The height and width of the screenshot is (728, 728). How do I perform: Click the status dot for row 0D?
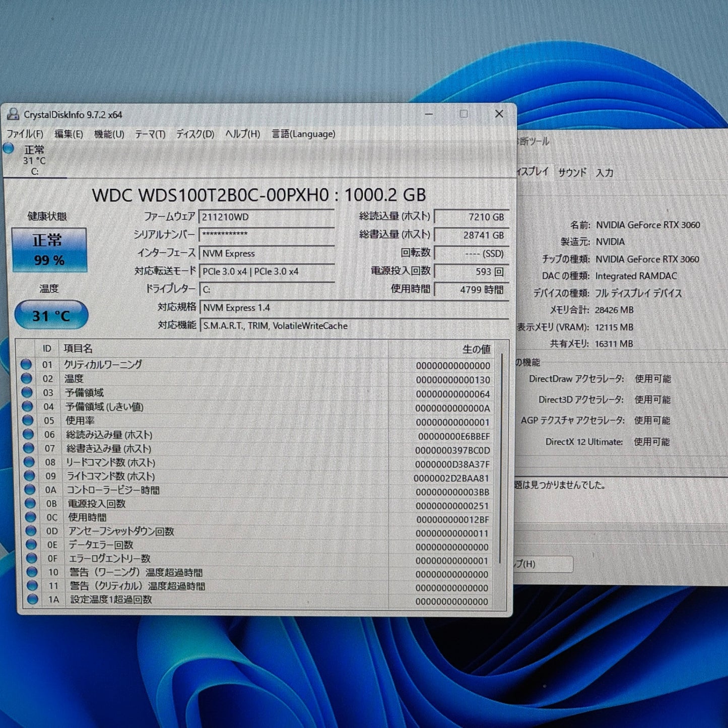[31, 531]
